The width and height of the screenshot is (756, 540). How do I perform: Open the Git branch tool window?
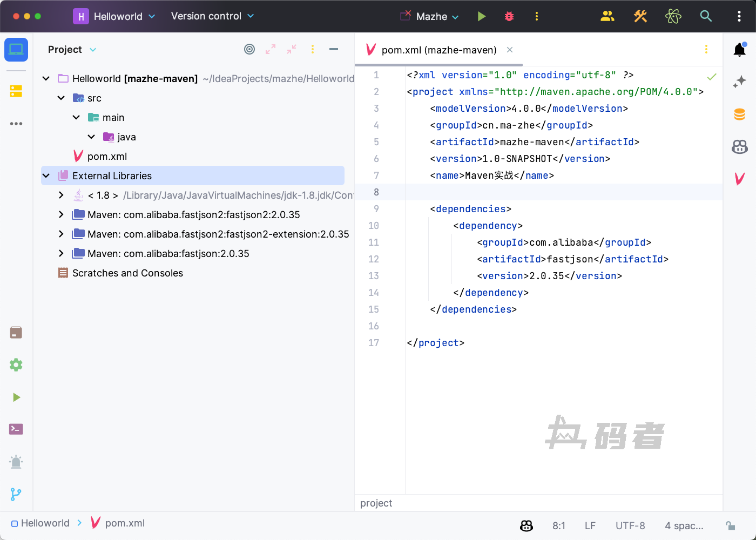click(16, 494)
